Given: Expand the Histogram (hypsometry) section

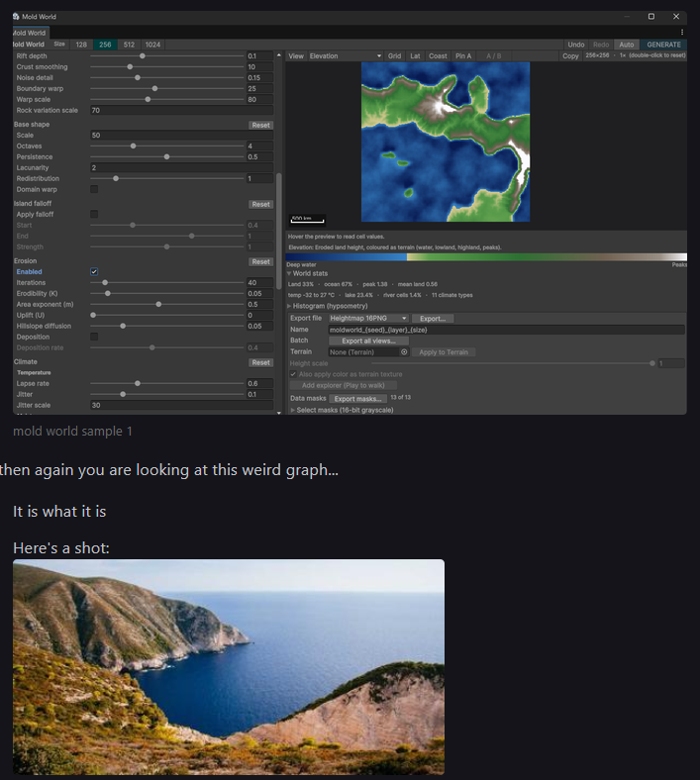Looking at the screenshot, I should (x=289, y=306).
